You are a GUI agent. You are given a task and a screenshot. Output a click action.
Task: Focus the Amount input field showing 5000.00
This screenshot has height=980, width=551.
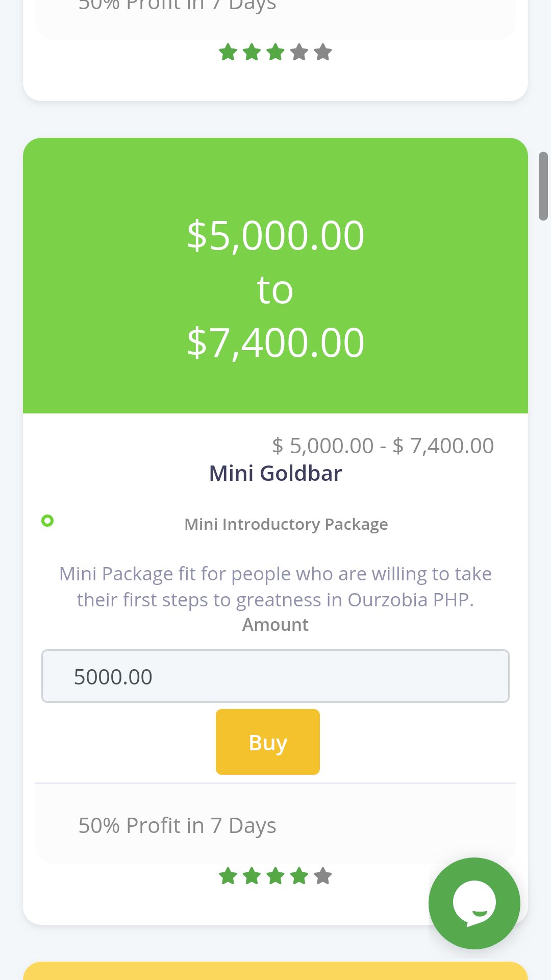pyautogui.click(x=275, y=676)
